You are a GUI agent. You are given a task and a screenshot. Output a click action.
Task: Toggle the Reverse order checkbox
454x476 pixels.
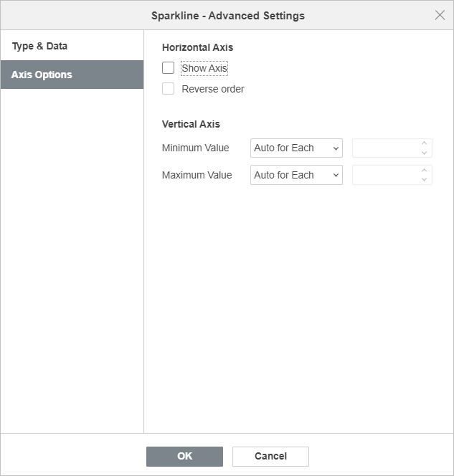click(168, 89)
